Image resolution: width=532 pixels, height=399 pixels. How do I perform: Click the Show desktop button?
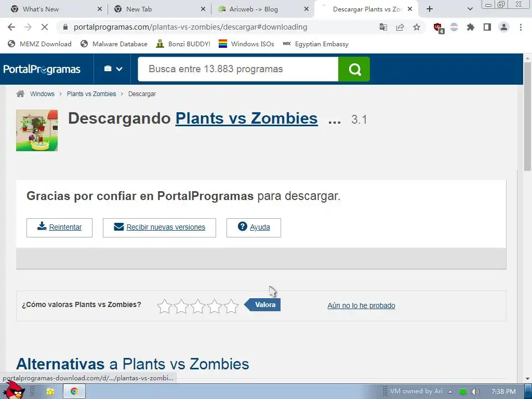click(x=528, y=392)
